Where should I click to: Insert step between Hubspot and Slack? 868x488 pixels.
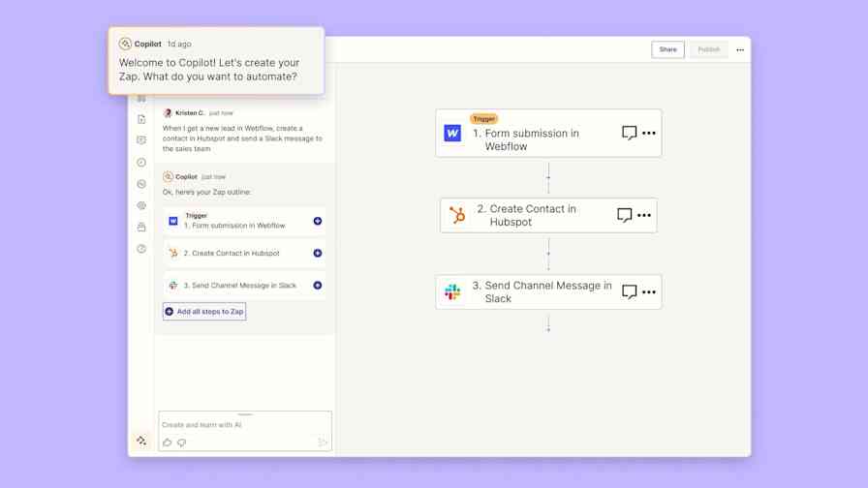(548, 254)
